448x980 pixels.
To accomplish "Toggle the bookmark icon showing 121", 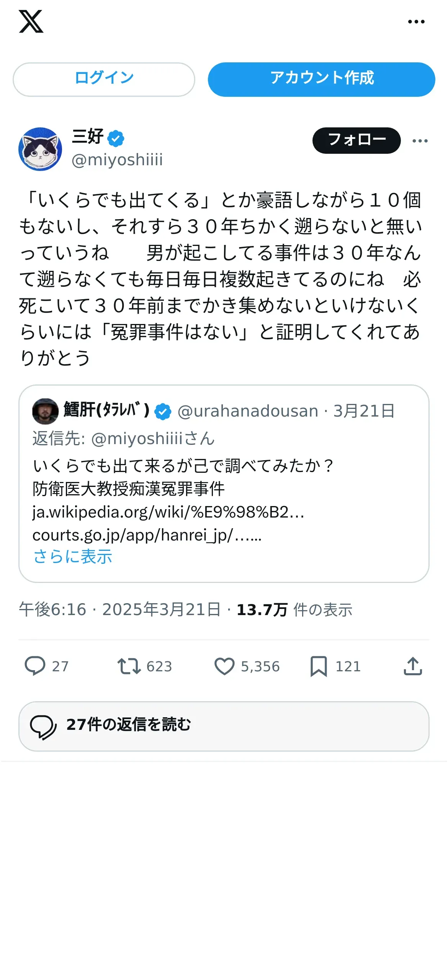I will pos(319,666).
